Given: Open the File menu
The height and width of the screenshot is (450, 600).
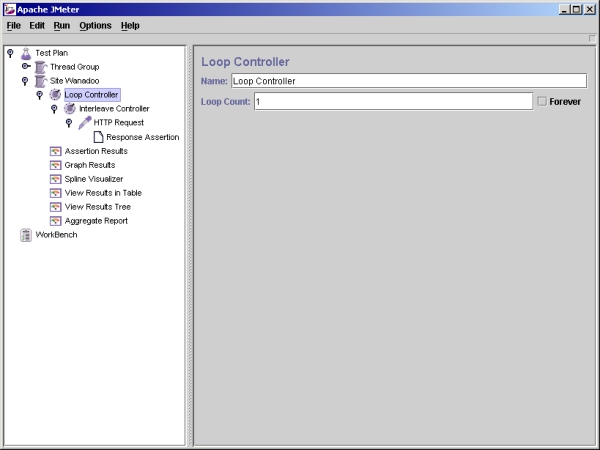Looking at the screenshot, I should (14, 25).
